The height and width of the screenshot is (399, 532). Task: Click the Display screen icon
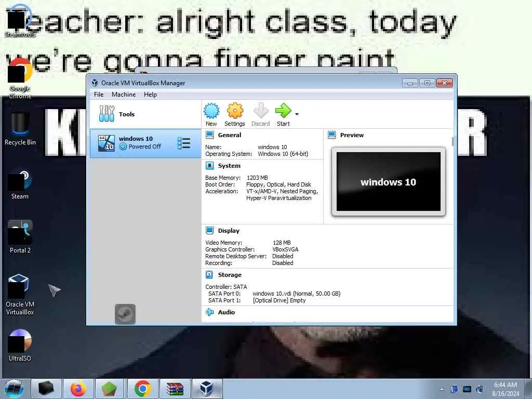[210, 231]
